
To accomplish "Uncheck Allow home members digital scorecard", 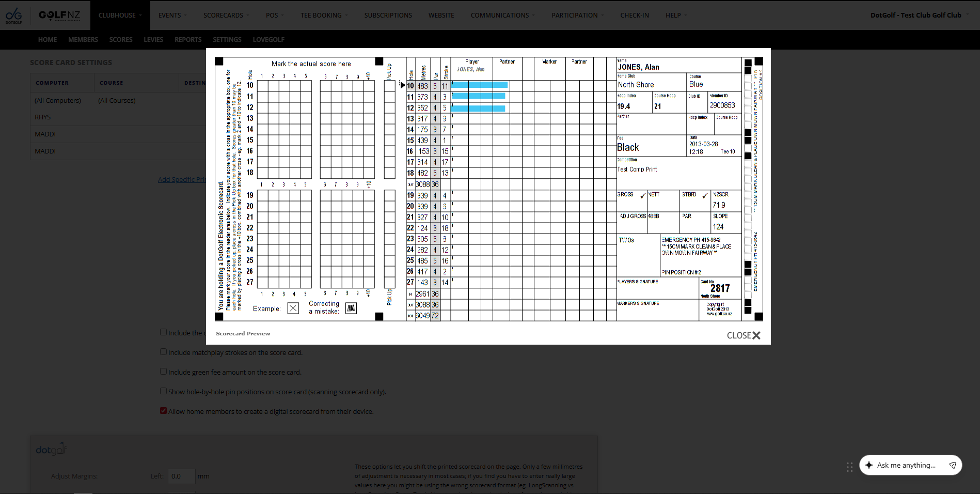I will (x=163, y=411).
